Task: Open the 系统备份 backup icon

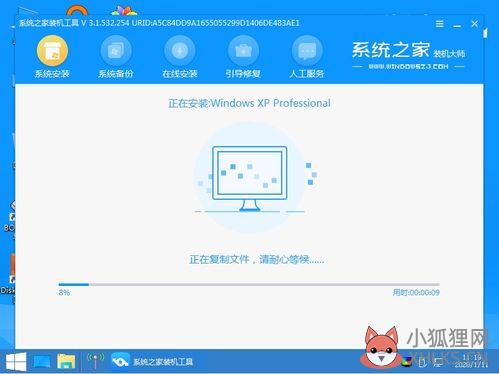Action: [x=116, y=51]
